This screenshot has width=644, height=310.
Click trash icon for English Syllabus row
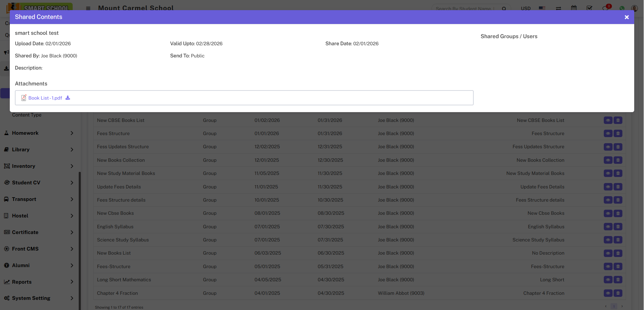click(x=618, y=227)
